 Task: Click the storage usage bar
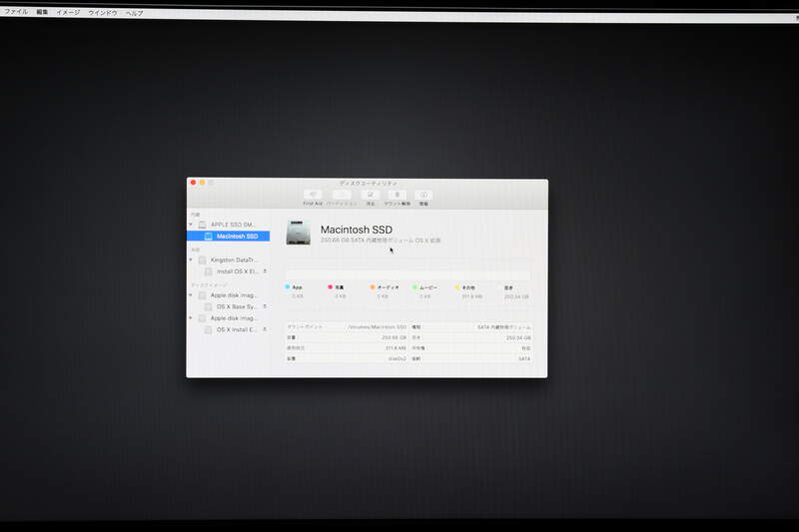pyautogui.click(x=408, y=274)
